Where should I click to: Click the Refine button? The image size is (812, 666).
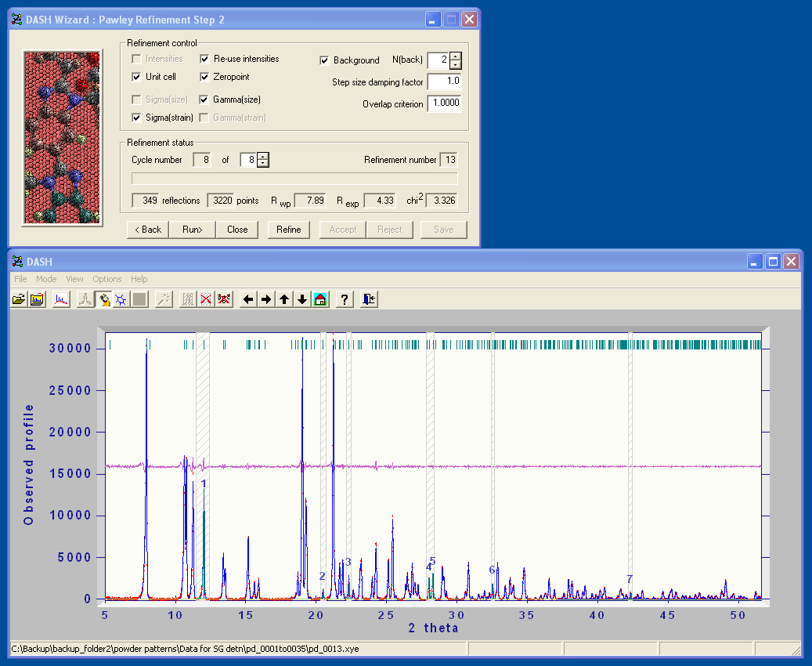tap(288, 230)
